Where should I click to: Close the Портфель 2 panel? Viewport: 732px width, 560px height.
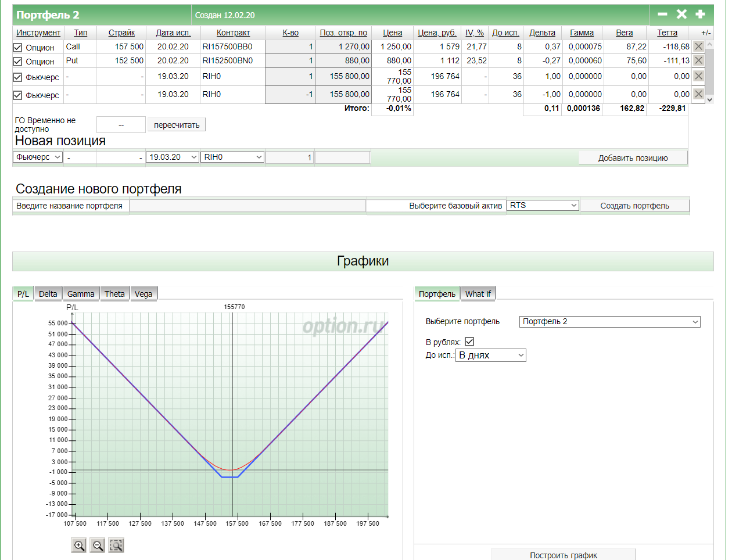681,14
